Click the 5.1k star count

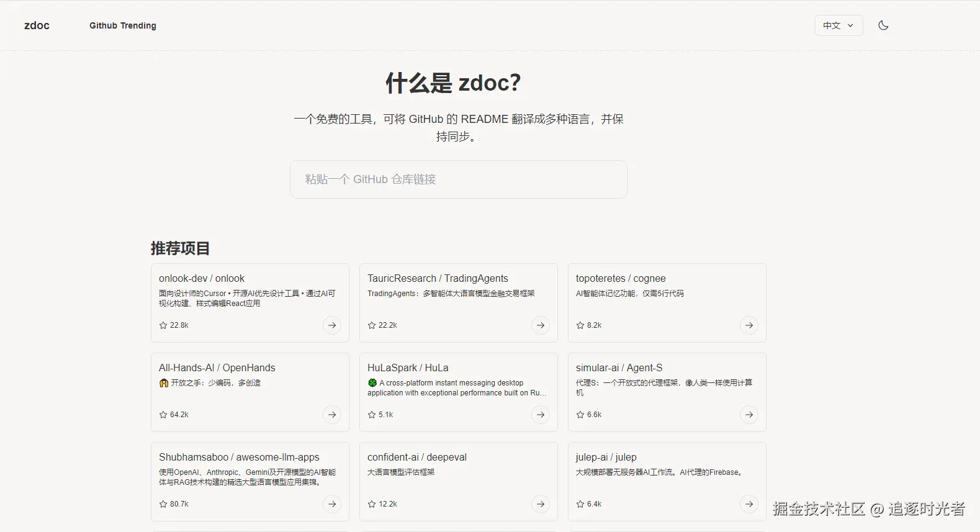pyautogui.click(x=386, y=415)
